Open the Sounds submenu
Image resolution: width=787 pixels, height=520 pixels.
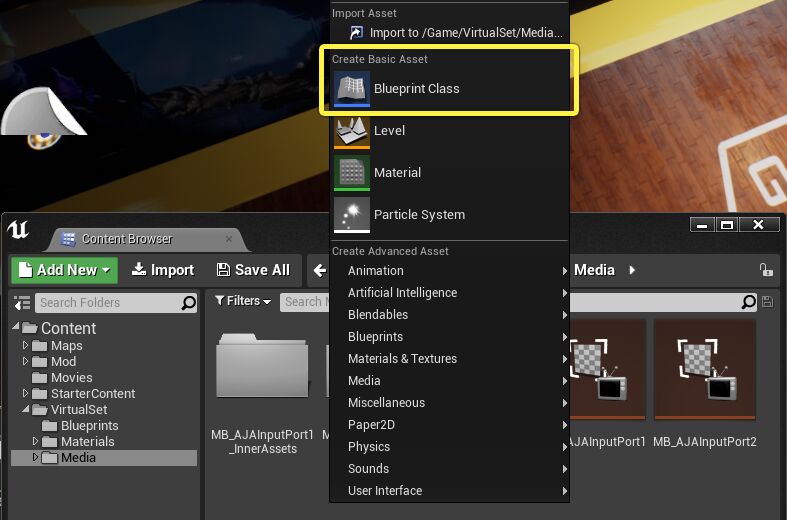449,469
